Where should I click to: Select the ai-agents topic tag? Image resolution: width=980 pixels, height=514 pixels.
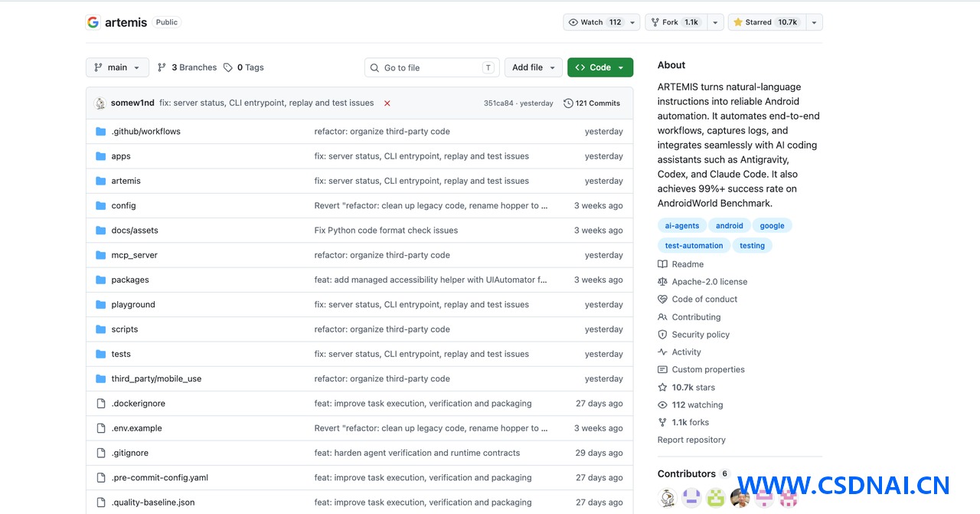pos(682,226)
